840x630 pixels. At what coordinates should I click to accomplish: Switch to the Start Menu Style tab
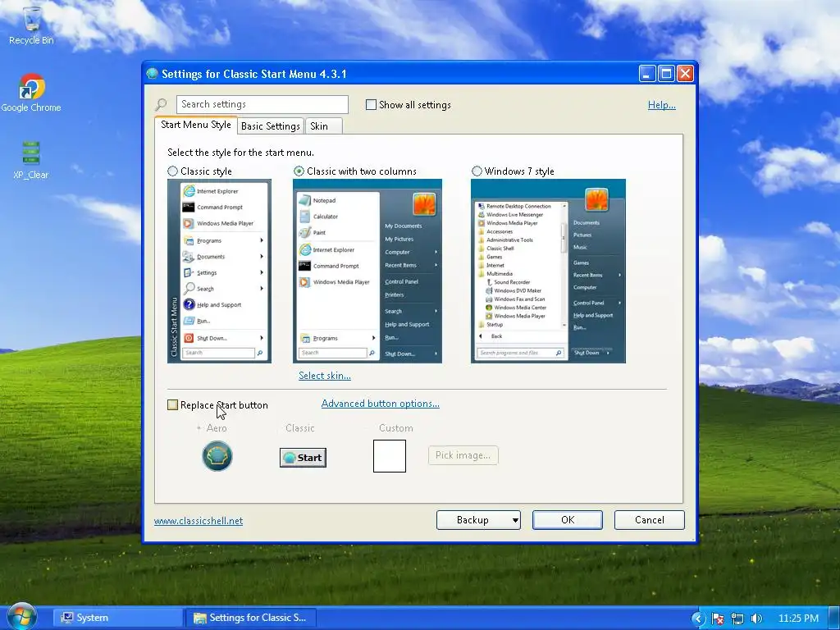point(195,125)
